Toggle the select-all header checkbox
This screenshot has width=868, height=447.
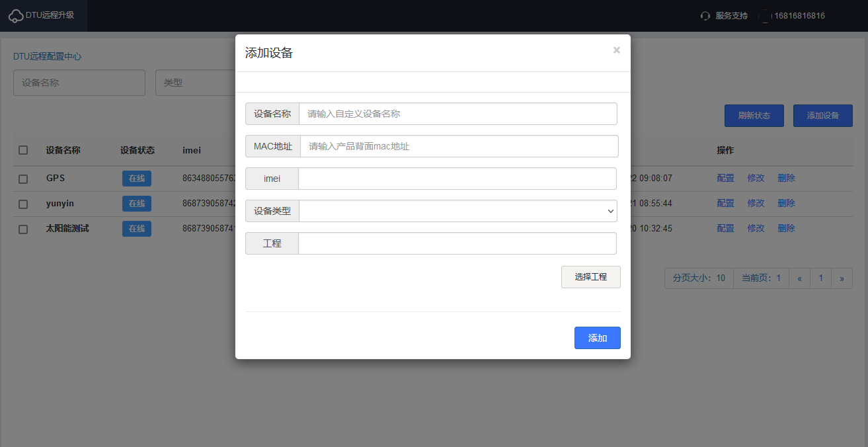coord(23,150)
